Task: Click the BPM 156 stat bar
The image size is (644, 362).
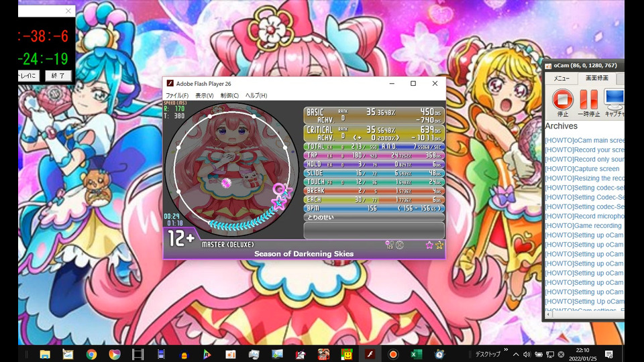Action: (x=374, y=208)
